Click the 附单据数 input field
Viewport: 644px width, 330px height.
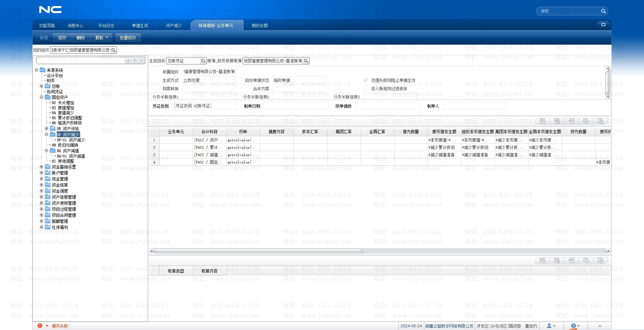[387, 106]
